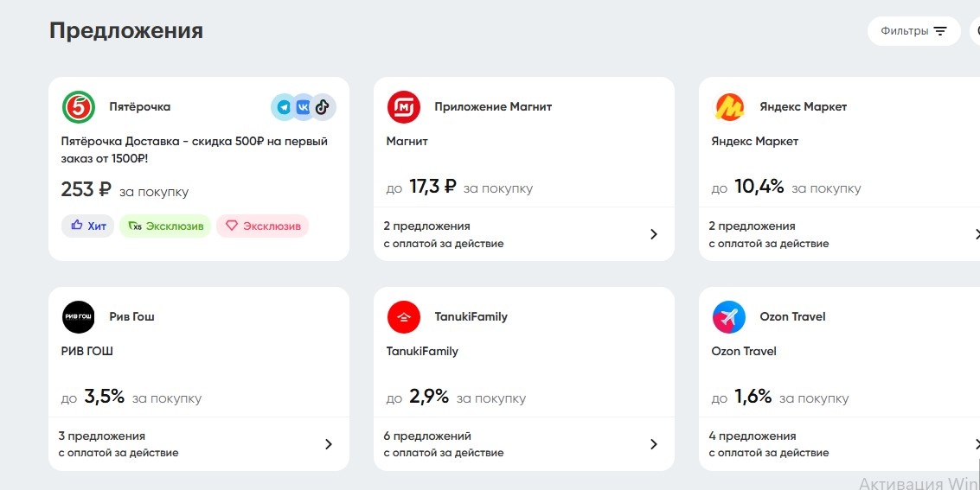The width and height of the screenshot is (980, 490).
Task: Open the Пятёрочка store logo
Action: (78, 107)
